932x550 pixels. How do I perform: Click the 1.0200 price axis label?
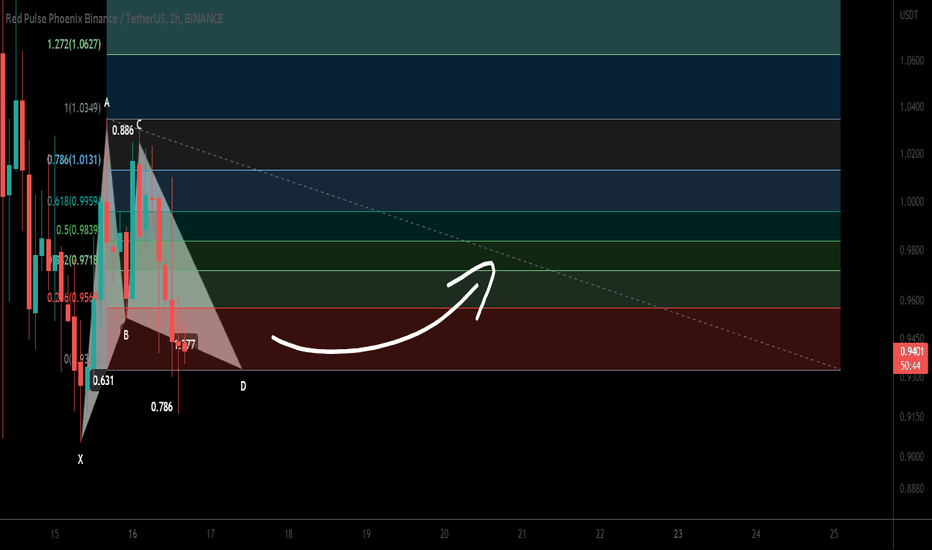point(912,154)
